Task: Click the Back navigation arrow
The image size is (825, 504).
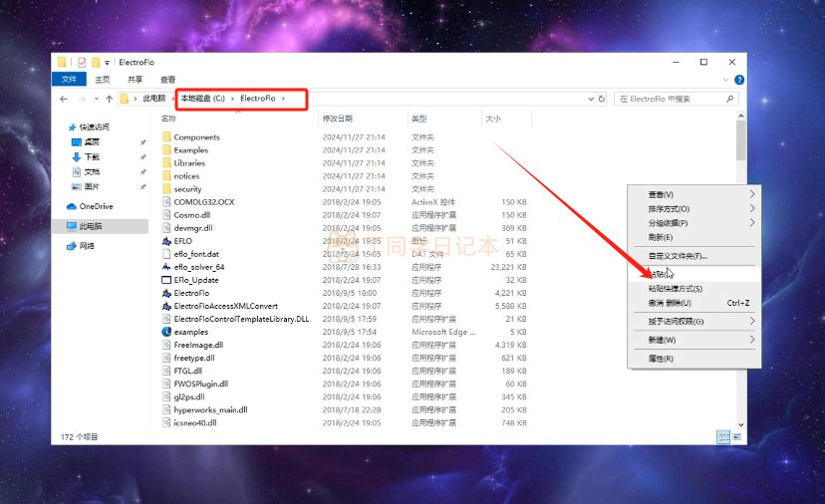Action: (64, 99)
